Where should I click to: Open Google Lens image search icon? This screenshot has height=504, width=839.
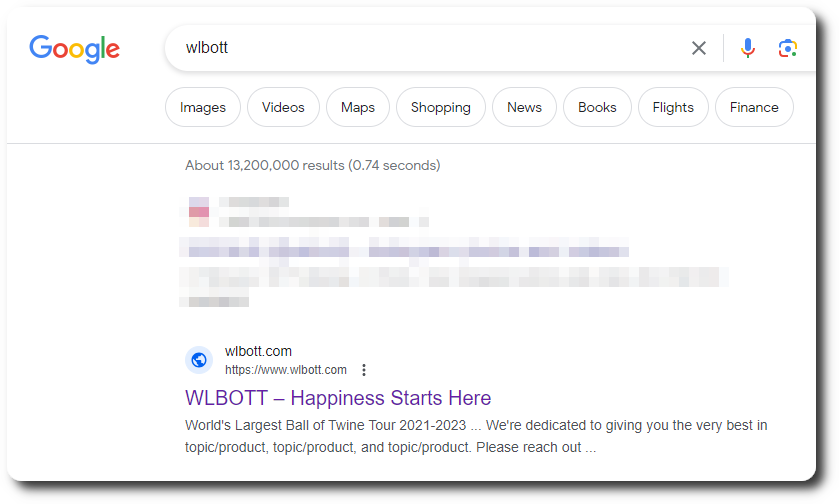pos(787,48)
